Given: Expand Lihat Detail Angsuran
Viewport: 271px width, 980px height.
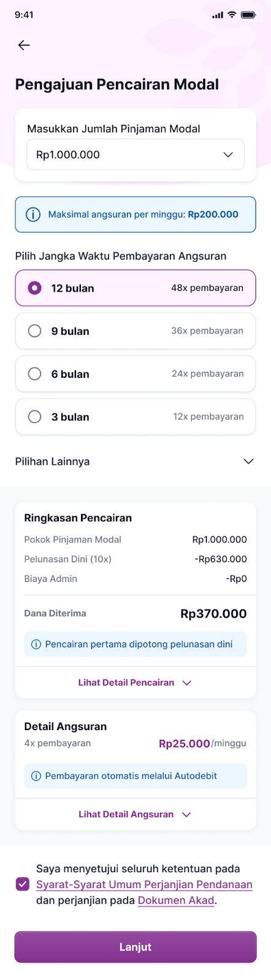Looking at the screenshot, I should [135, 814].
